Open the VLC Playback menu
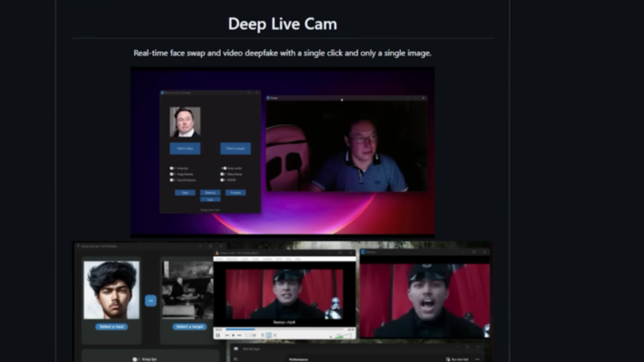The width and height of the screenshot is (644, 362). [232, 259]
